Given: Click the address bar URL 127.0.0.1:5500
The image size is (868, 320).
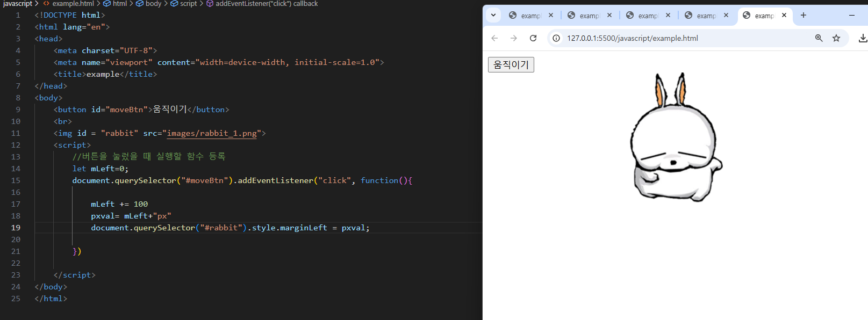Looking at the screenshot, I should click(x=633, y=38).
